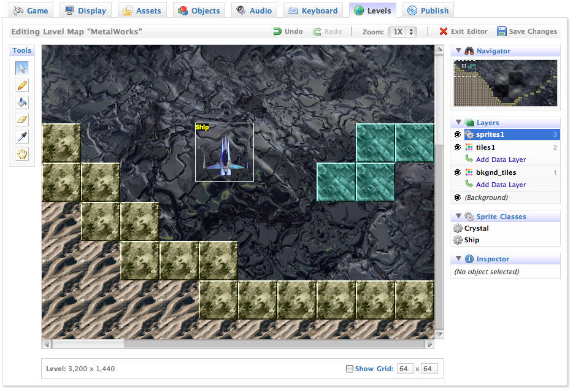Collapse the Sprite Classes panel
The height and width of the screenshot is (392, 573).
click(458, 217)
